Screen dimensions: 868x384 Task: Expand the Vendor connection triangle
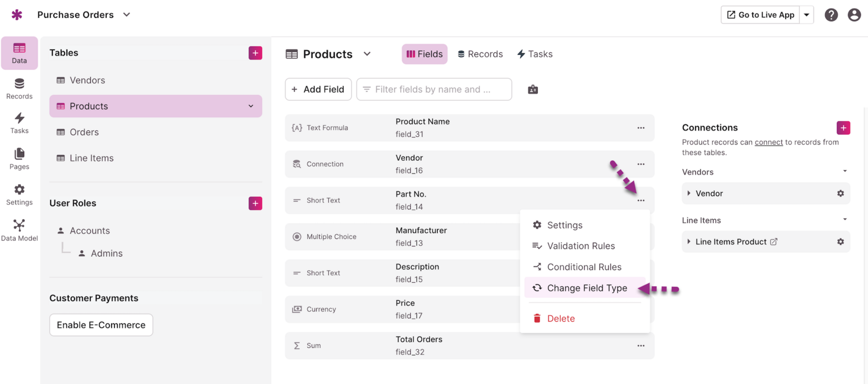pos(689,194)
